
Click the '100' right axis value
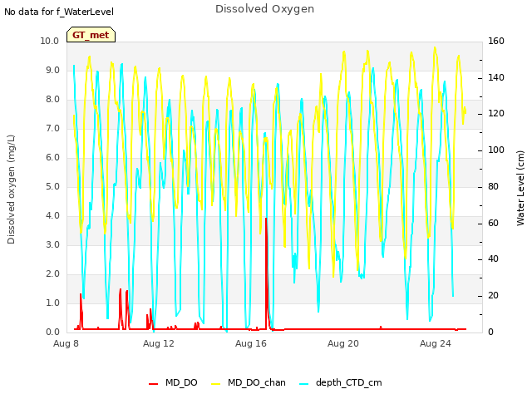496,150
